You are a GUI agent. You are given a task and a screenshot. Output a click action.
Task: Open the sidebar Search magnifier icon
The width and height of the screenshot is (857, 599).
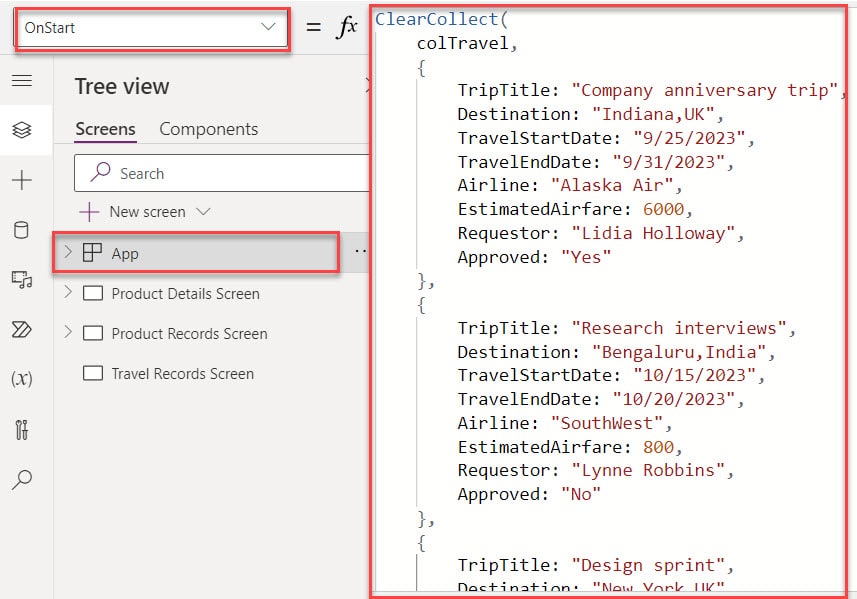click(x=22, y=479)
